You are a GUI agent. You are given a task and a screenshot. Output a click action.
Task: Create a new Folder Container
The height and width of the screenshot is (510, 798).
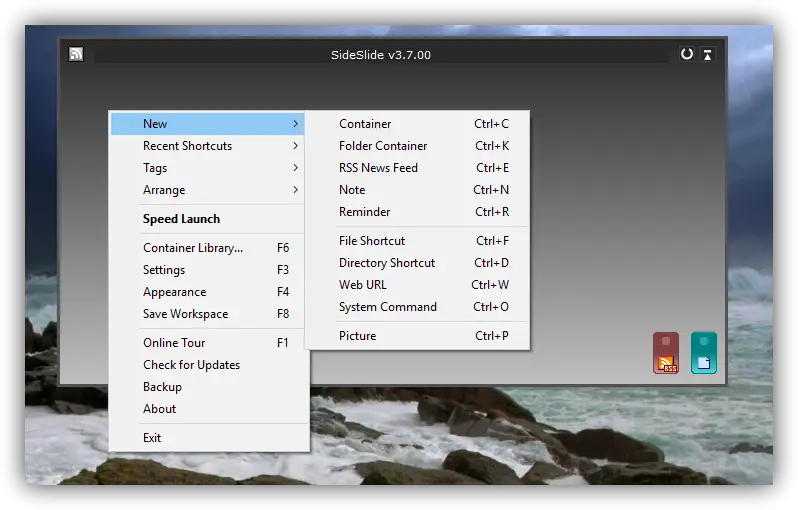coord(417,146)
